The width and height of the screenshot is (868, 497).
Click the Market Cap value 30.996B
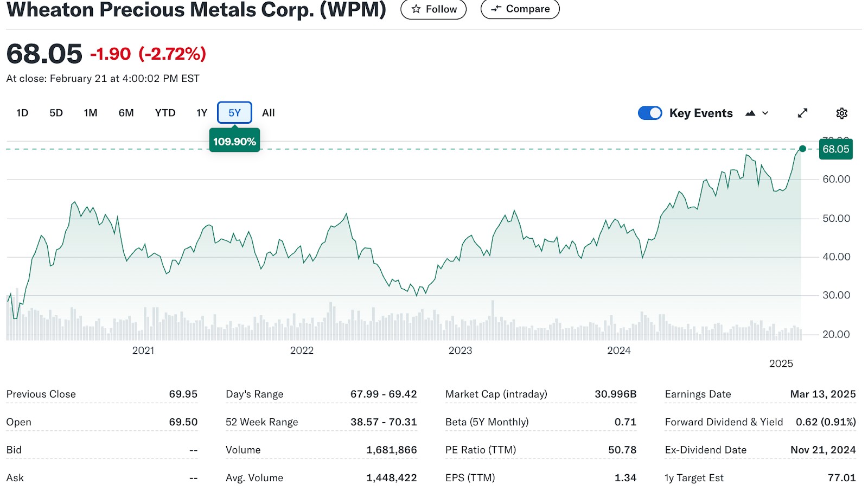616,394
